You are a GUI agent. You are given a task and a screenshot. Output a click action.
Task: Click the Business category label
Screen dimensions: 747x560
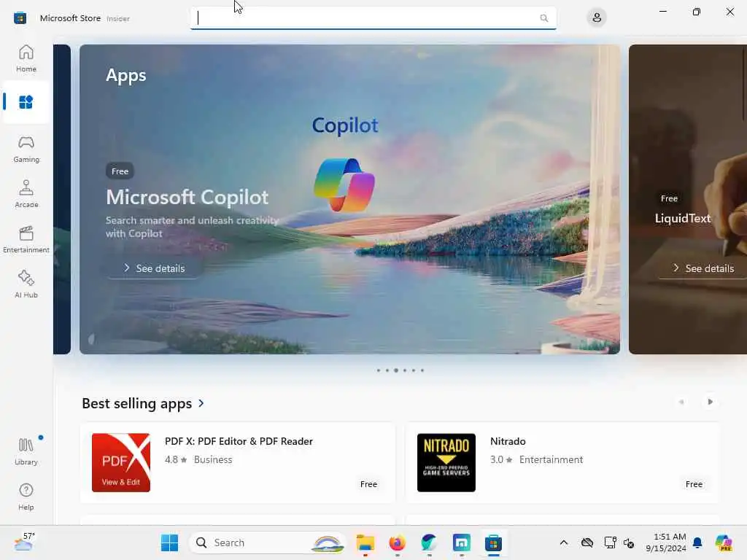click(x=213, y=459)
